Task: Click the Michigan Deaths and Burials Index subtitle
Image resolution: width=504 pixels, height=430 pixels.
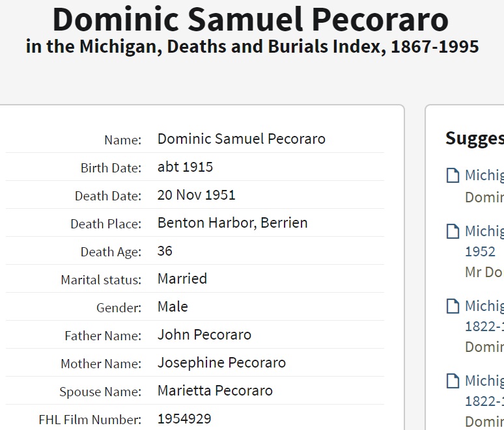Action: pyautogui.click(x=252, y=47)
